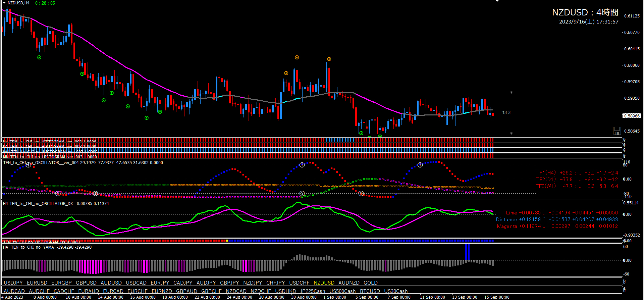The image size is (644, 300).
Task: Select NZDJPY symbol
Action: pyautogui.click(x=253, y=283)
